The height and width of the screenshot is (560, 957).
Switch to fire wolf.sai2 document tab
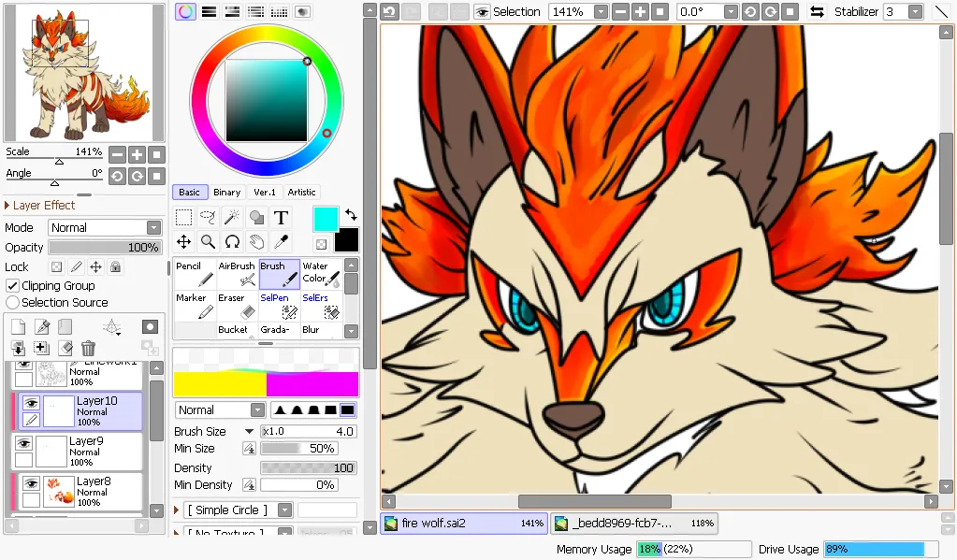coord(464,523)
